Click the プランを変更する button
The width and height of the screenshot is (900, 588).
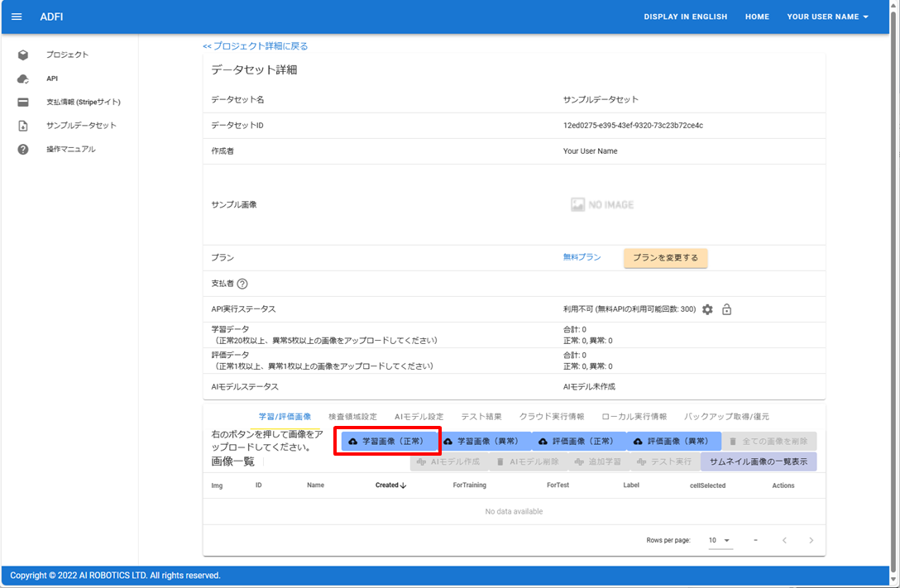(666, 257)
